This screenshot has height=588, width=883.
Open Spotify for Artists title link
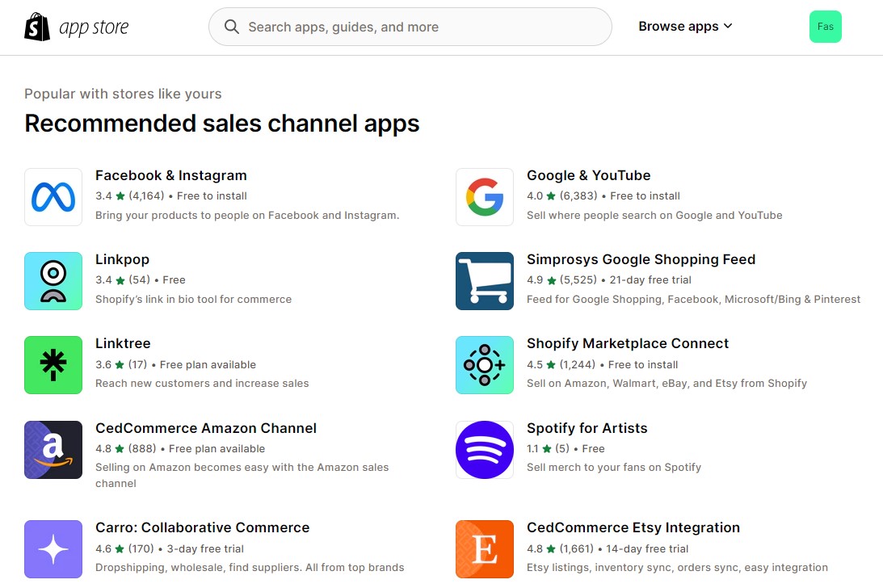[x=587, y=428]
